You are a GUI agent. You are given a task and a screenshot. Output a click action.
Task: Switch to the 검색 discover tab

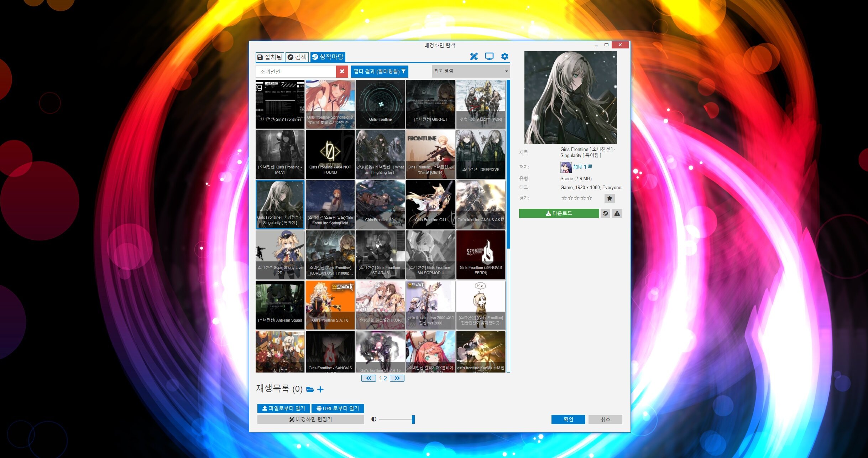tap(297, 57)
